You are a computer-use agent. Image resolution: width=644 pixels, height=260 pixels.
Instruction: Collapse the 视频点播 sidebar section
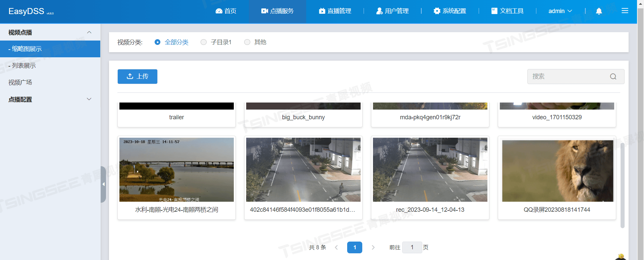(89, 32)
